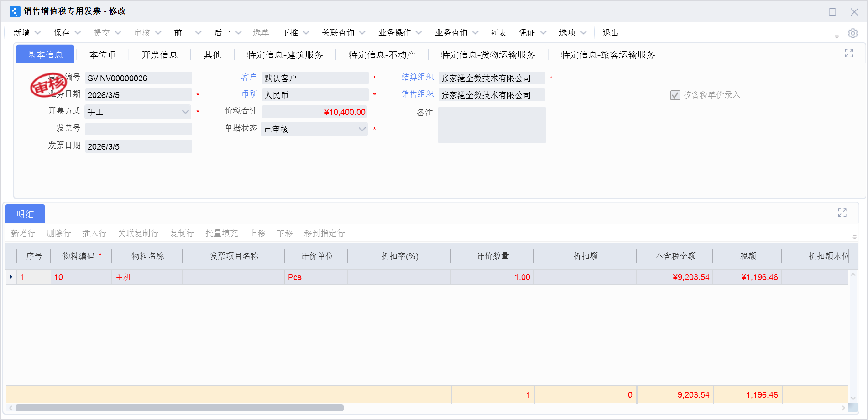Toggle the 按含税单价录入 checkbox
The image size is (868, 420).
pos(675,95)
